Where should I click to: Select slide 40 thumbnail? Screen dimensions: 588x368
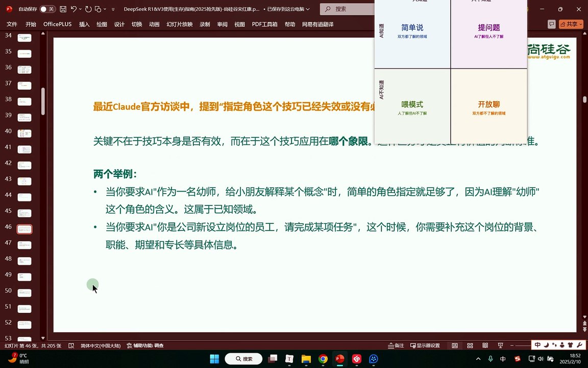pyautogui.click(x=24, y=133)
